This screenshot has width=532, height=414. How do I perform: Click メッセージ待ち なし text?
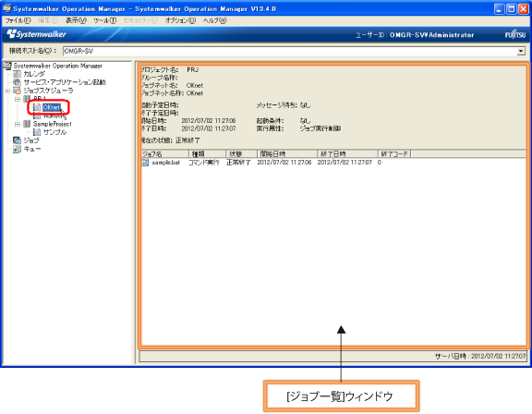click(x=305, y=105)
